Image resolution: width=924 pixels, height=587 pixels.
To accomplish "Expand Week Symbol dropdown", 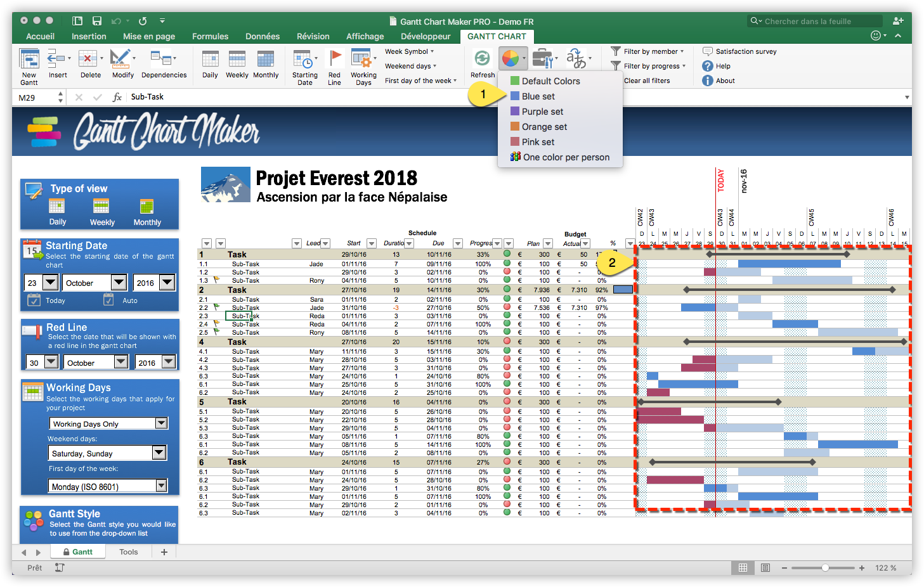I will (x=410, y=51).
